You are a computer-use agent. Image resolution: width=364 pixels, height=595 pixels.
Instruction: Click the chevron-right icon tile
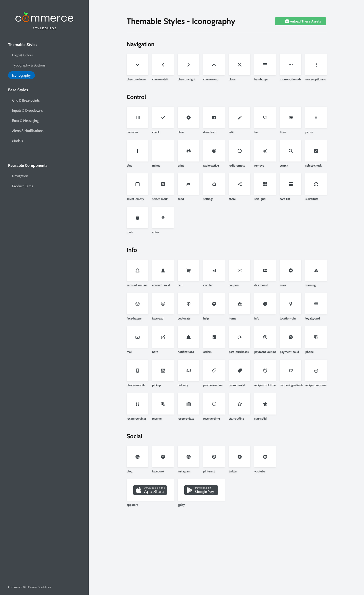tap(189, 65)
